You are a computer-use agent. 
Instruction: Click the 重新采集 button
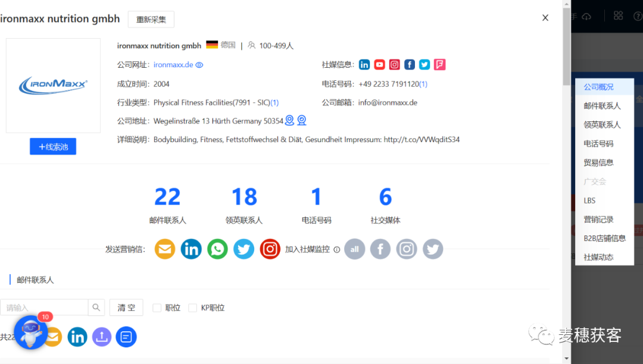[151, 19]
